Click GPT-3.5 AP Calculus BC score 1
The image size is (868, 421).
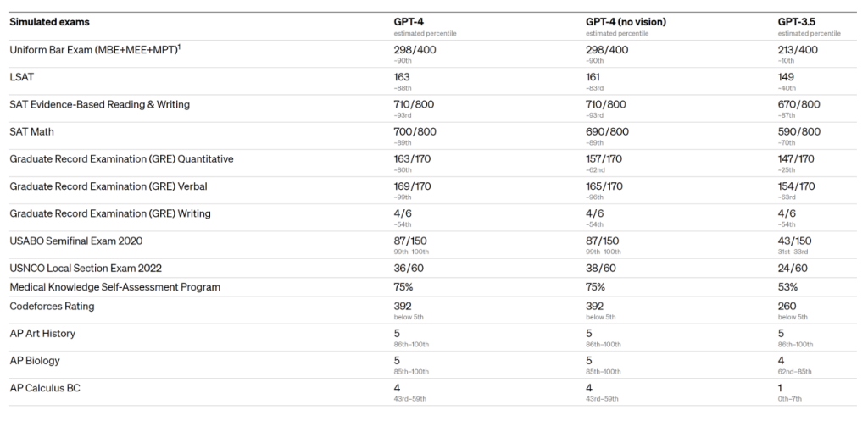click(x=781, y=388)
